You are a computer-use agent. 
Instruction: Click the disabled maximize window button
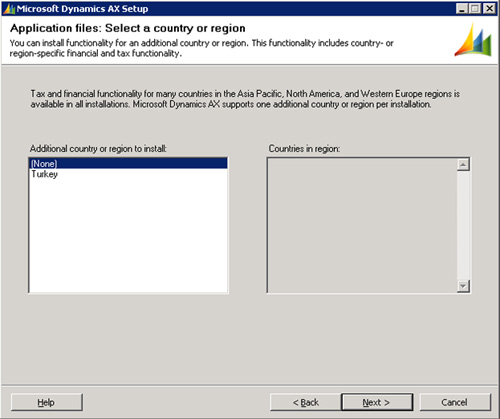point(475,8)
